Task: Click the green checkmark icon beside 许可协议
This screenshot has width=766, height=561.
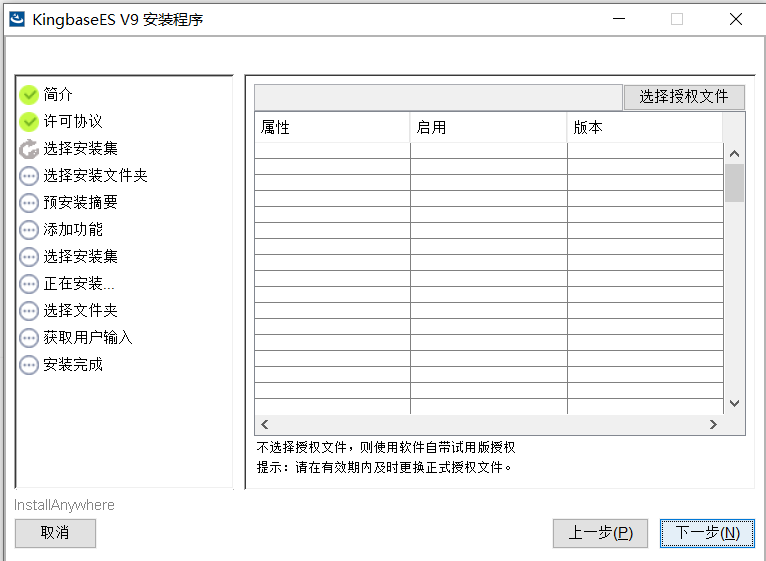Action: pyautogui.click(x=29, y=122)
